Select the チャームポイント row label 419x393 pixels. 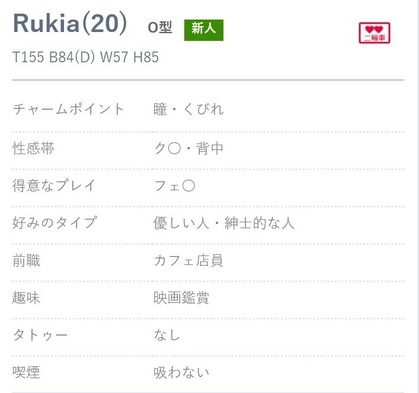click(68, 109)
